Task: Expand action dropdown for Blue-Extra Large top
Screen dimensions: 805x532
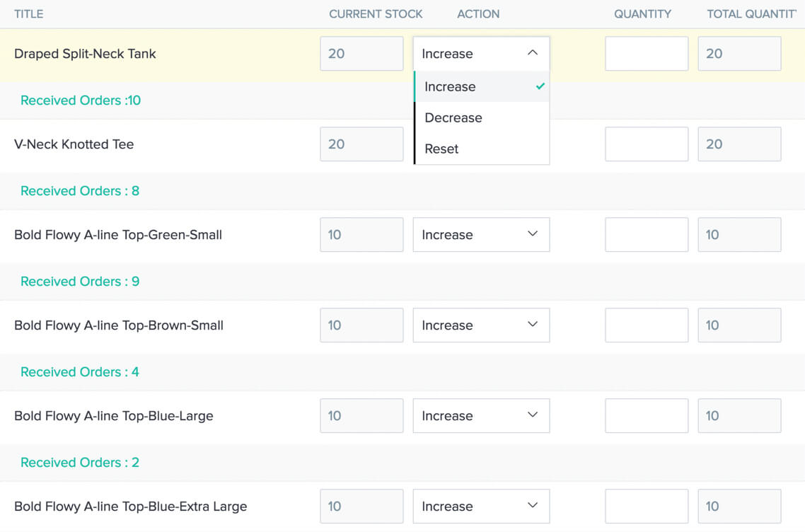Action: point(481,507)
